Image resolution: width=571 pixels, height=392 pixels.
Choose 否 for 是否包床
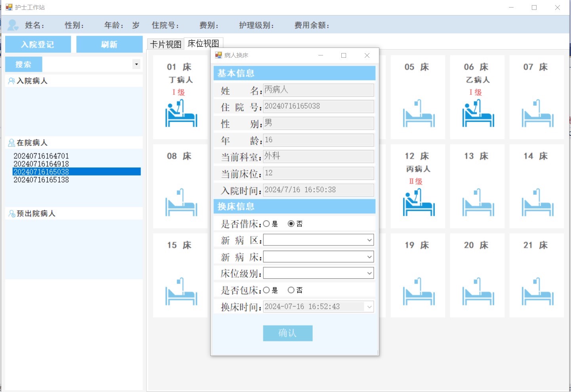[291, 290]
